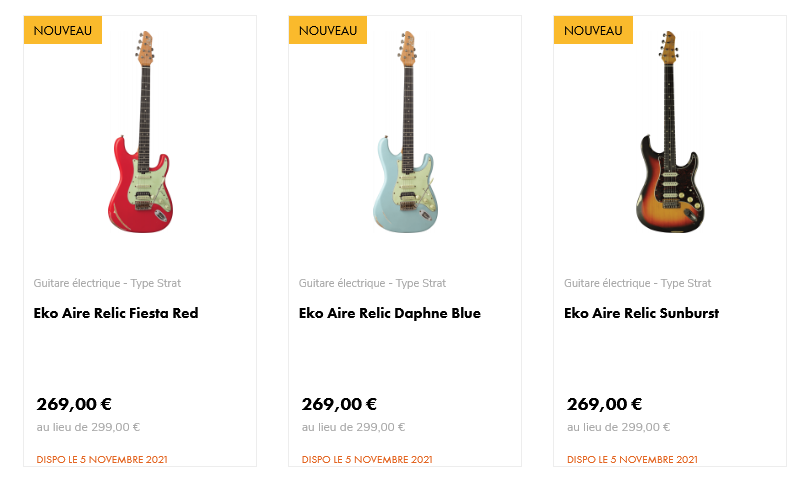This screenshot has height=478, width=800.
Task: Click the Sunburst availability date text
Action: (x=632, y=460)
